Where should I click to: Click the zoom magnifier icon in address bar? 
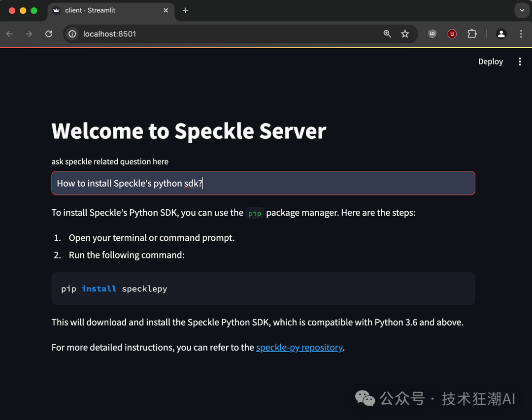[x=387, y=33]
